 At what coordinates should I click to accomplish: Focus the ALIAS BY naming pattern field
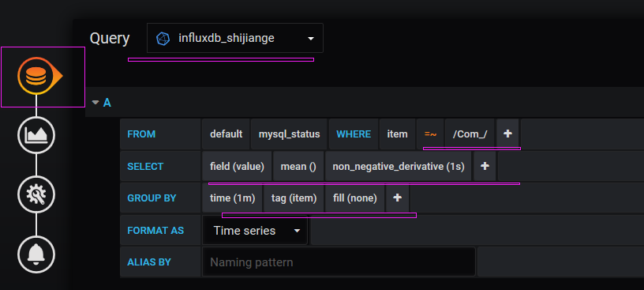339,262
